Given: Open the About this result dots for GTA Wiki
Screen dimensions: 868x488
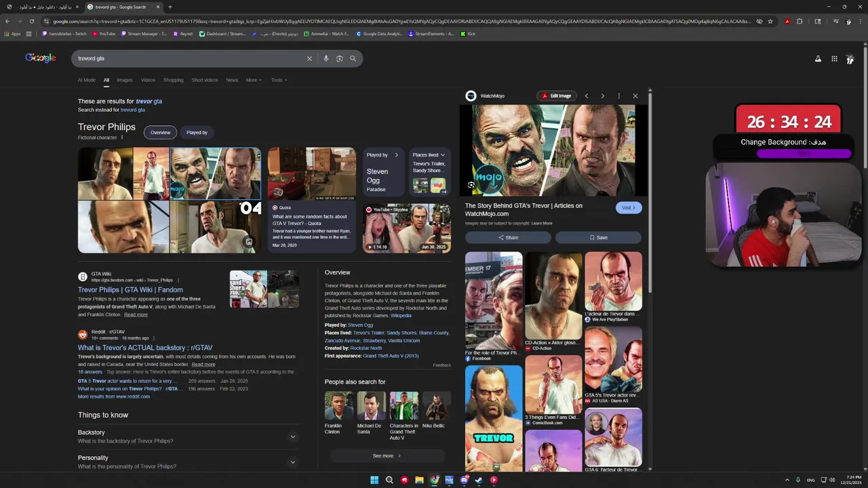Looking at the screenshot, I should pos(178,280).
